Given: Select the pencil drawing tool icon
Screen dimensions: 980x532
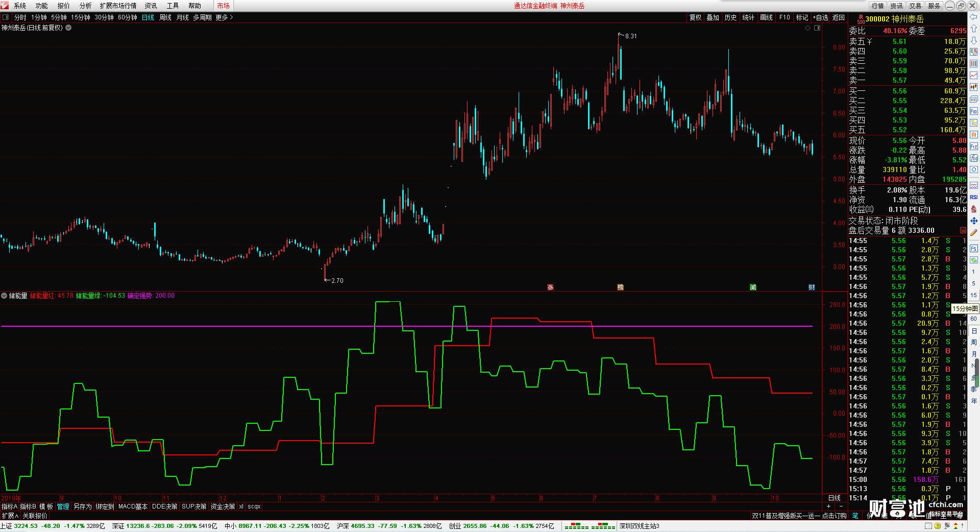Looking at the screenshot, I should (x=973, y=232).
